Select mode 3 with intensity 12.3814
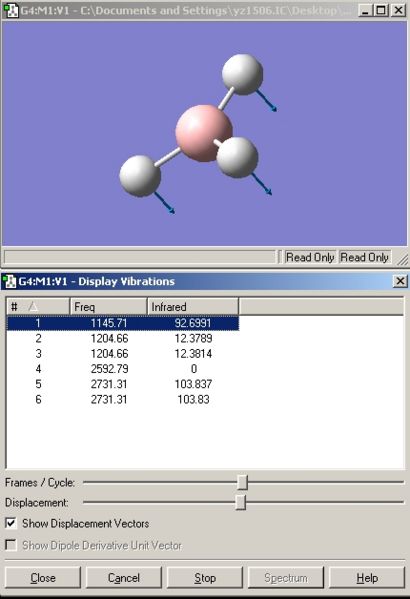The height and width of the screenshot is (599, 410). [123, 354]
